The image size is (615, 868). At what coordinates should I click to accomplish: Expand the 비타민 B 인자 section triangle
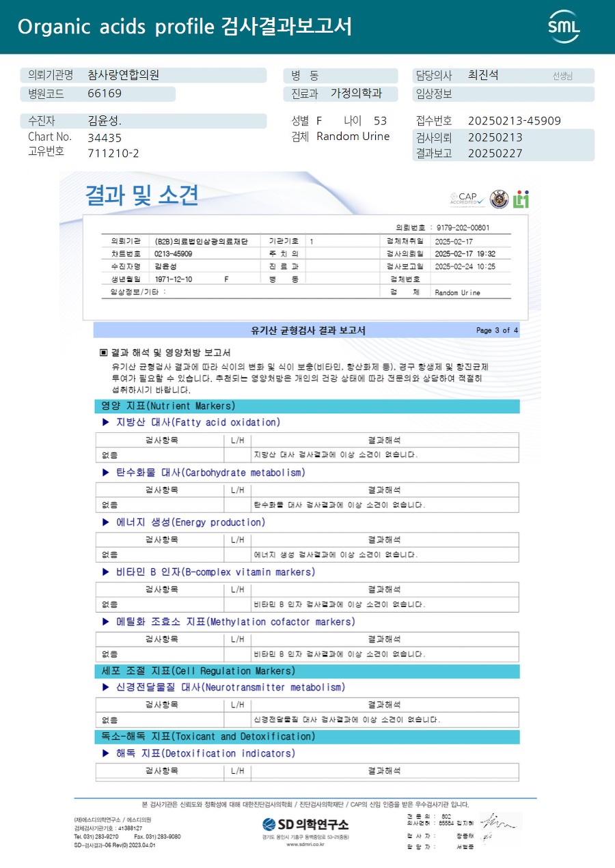point(105,572)
